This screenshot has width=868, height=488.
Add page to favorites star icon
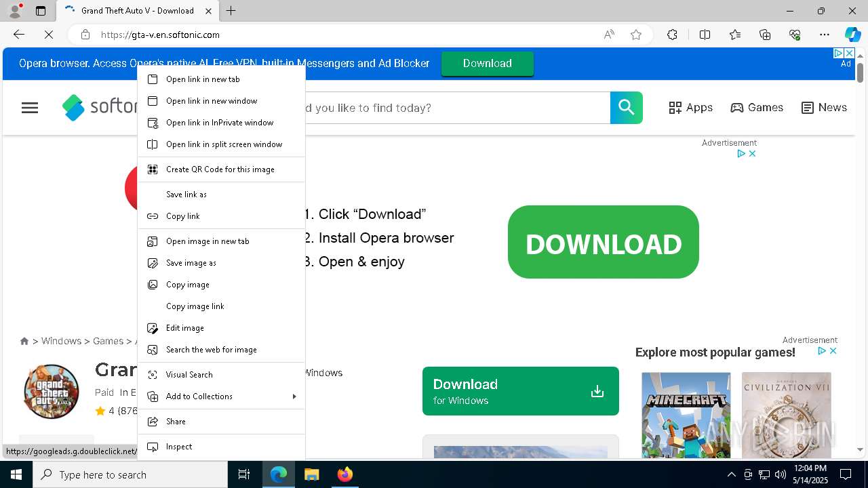point(636,35)
